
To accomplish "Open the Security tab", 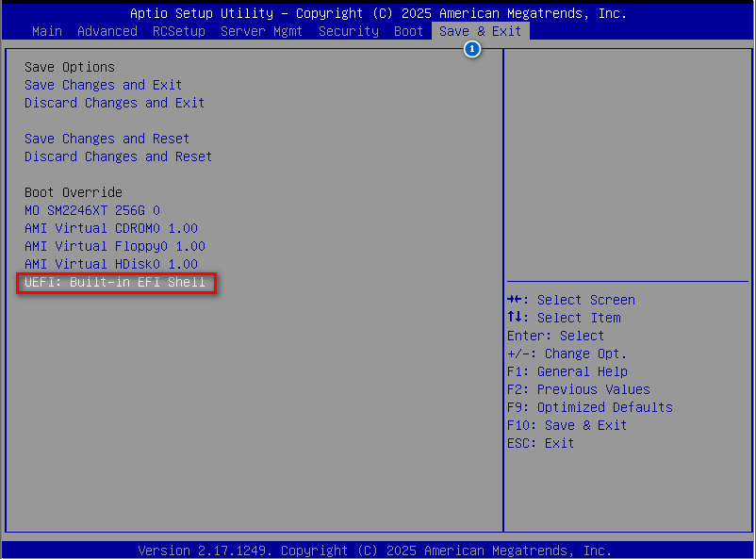I will click(348, 31).
